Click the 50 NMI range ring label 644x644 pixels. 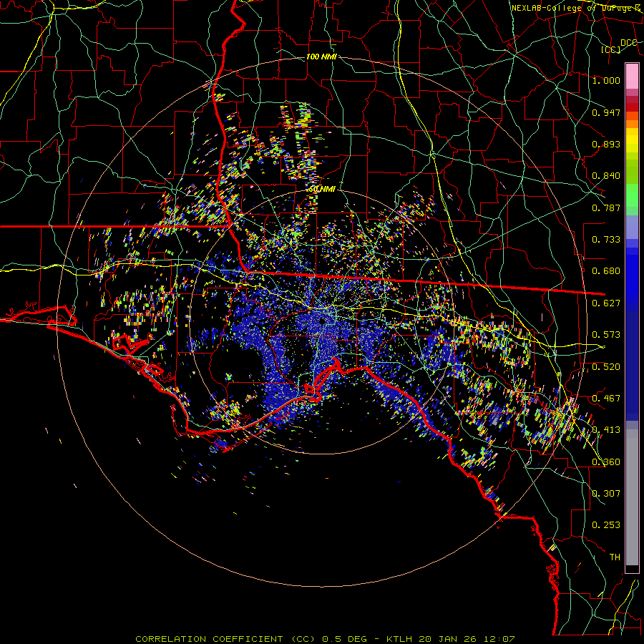pos(321,189)
